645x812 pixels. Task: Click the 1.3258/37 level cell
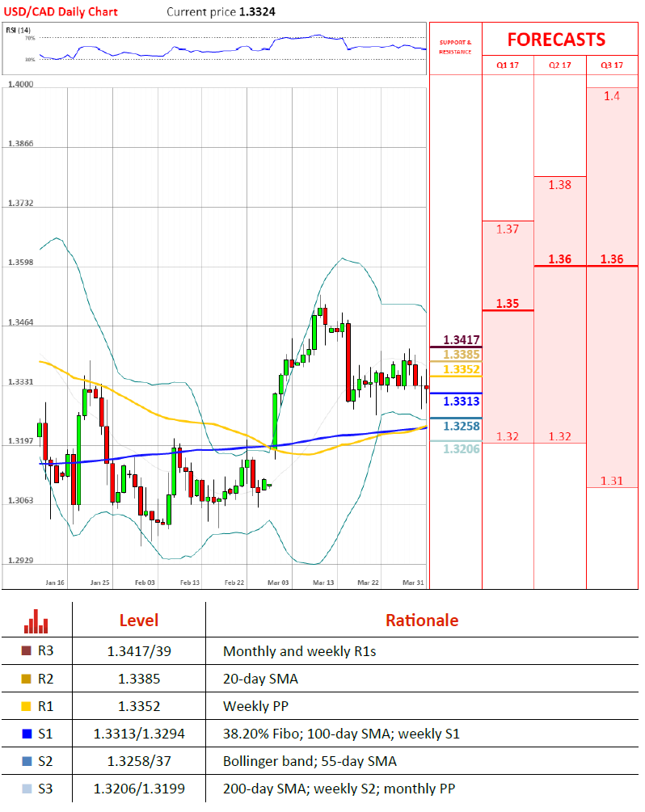tap(139, 761)
